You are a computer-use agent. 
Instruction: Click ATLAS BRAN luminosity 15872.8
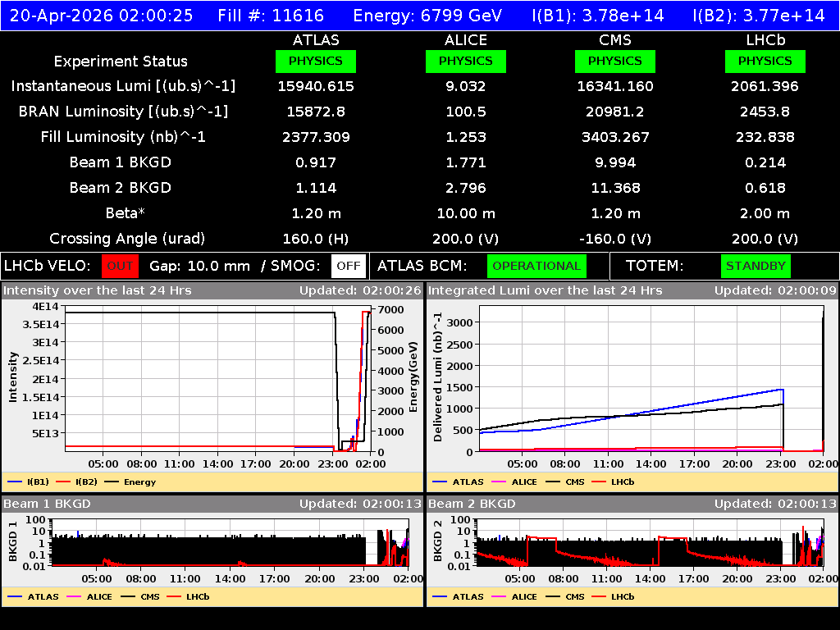coord(316,112)
